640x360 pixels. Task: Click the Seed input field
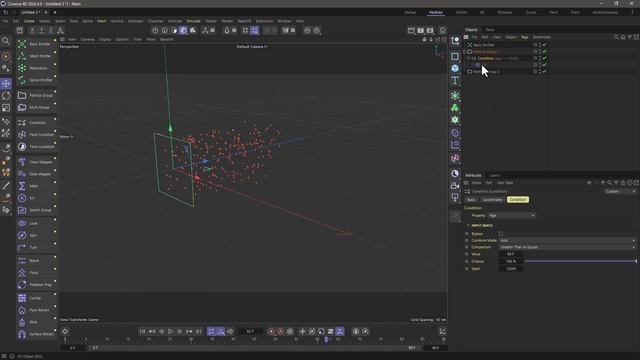click(511, 269)
